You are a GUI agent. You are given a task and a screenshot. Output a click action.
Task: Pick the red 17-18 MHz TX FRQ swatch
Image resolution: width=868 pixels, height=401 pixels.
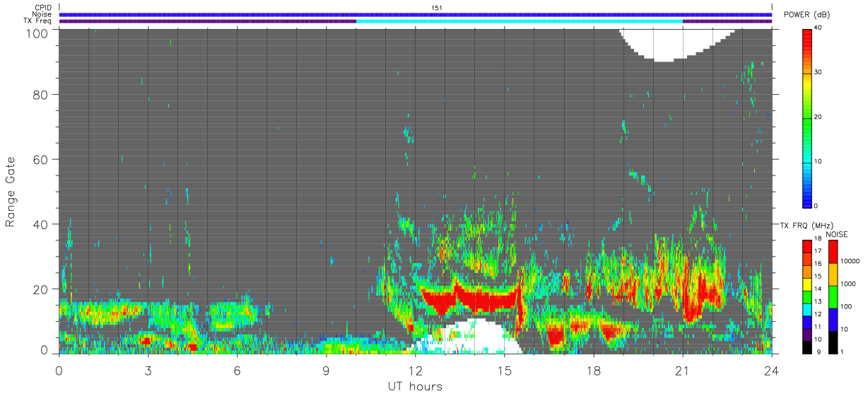(807, 246)
